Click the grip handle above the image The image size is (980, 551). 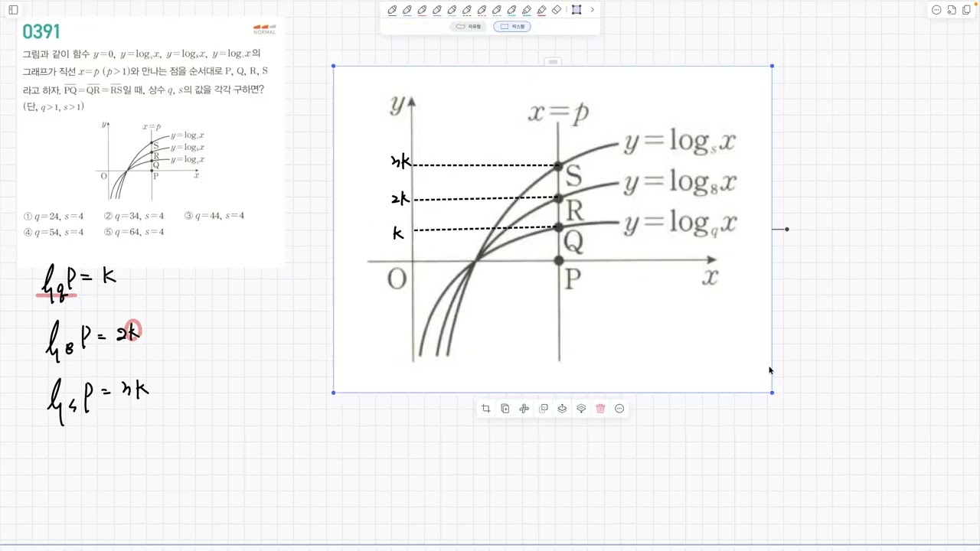(x=553, y=61)
